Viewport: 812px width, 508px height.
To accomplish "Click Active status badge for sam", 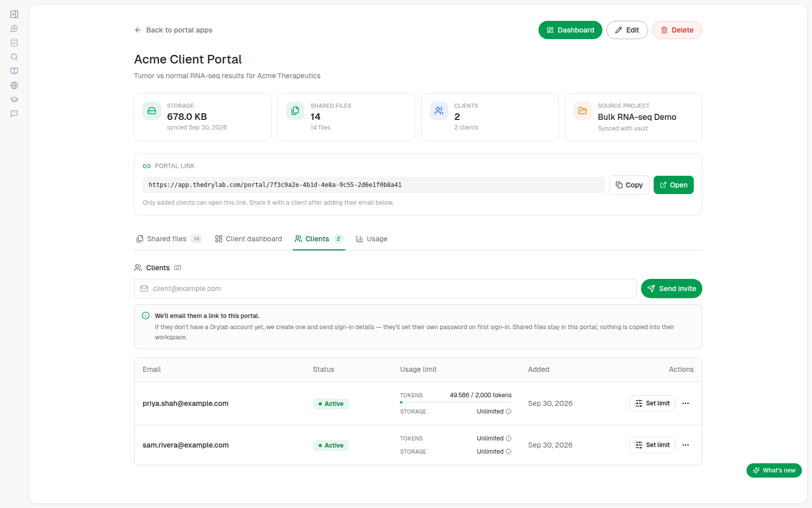I will [331, 446].
